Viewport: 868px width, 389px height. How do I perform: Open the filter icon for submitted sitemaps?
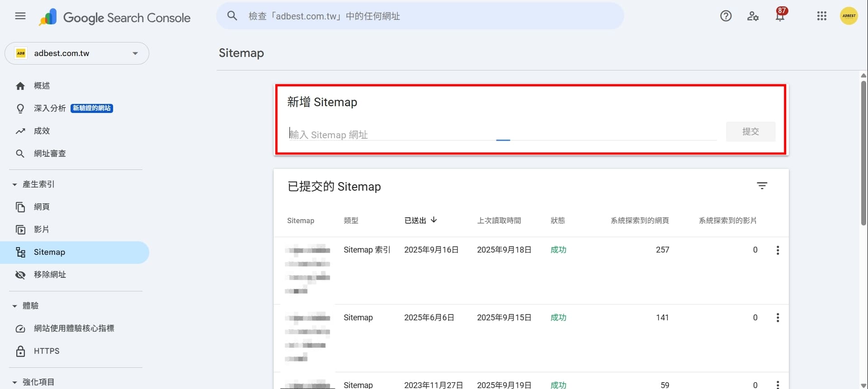click(762, 186)
